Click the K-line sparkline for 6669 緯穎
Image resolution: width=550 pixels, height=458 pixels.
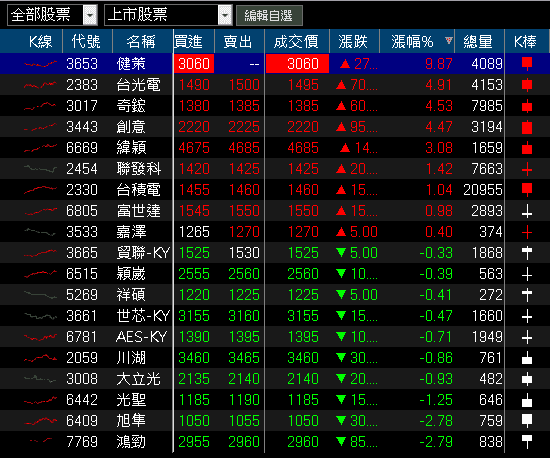click(x=40, y=148)
